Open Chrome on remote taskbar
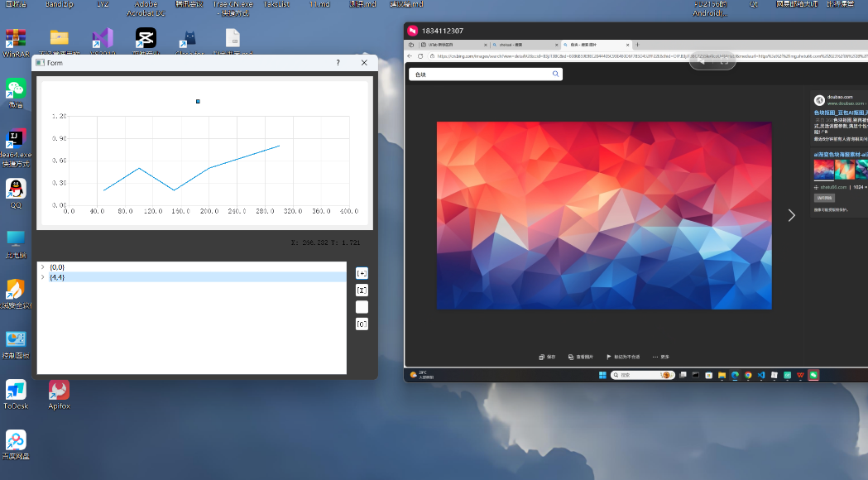Image resolution: width=868 pixels, height=480 pixels. 748,376
